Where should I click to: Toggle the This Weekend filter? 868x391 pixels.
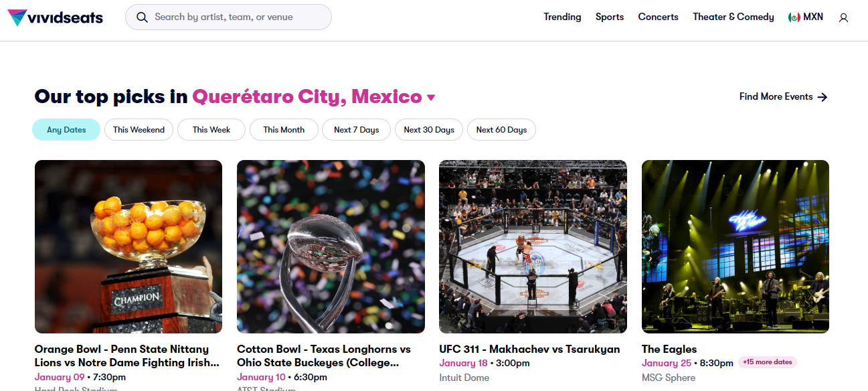click(139, 130)
